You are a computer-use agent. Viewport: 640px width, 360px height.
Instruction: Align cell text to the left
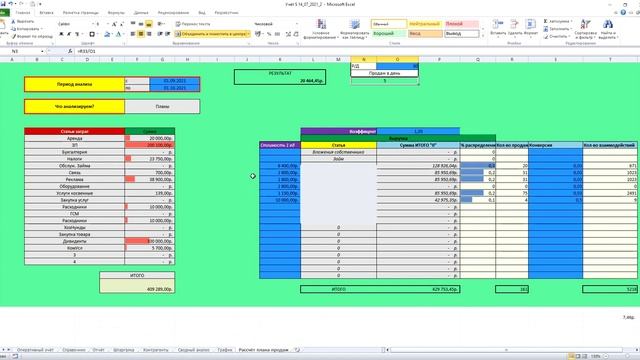133,34
